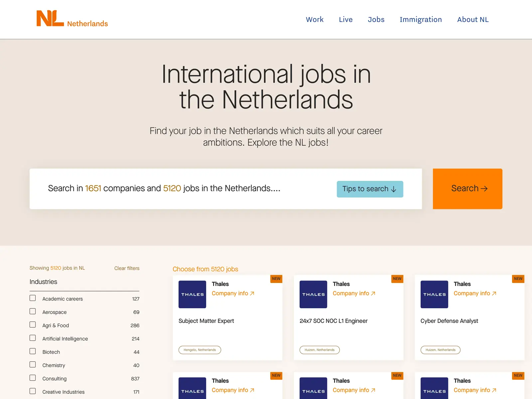Tick the Creative Industries checkbox
The image size is (532, 399).
33,391
